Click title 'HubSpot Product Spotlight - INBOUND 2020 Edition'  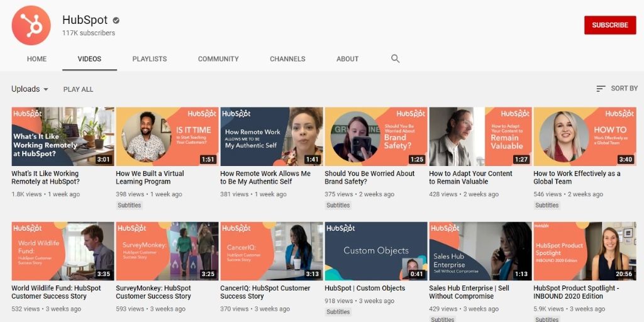point(576,292)
